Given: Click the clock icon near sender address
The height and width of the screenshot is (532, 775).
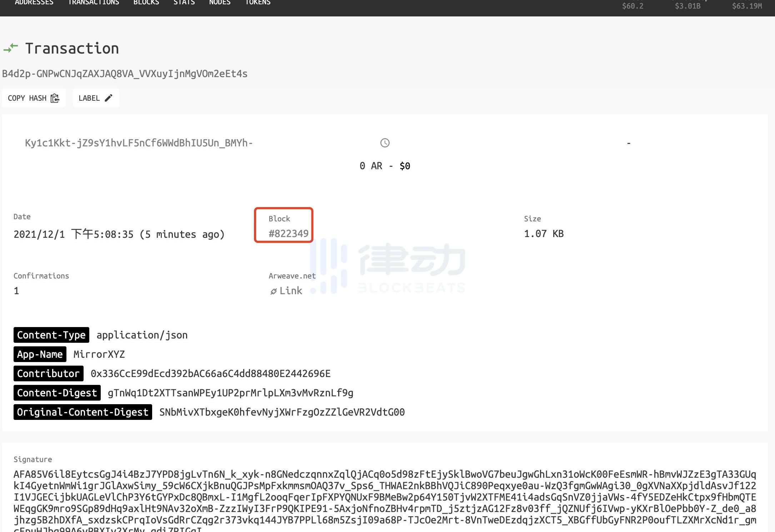Looking at the screenshot, I should (385, 143).
